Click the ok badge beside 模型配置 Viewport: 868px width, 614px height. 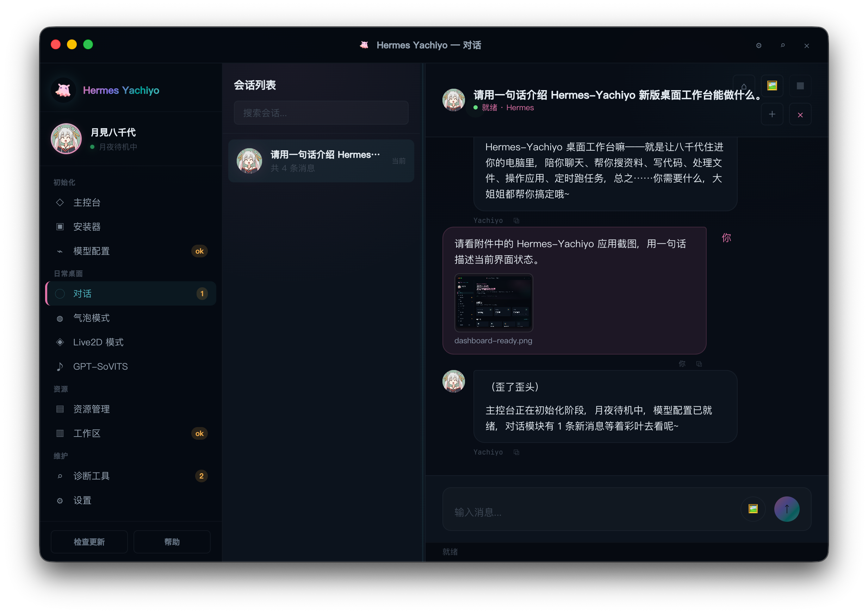tap(199, 251)
